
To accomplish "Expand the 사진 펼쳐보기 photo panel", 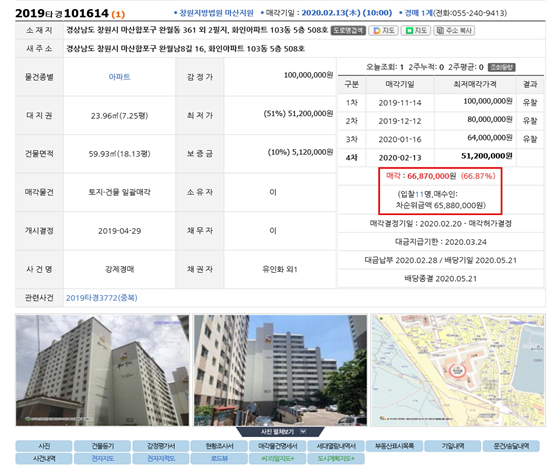I will click(280, 432).
